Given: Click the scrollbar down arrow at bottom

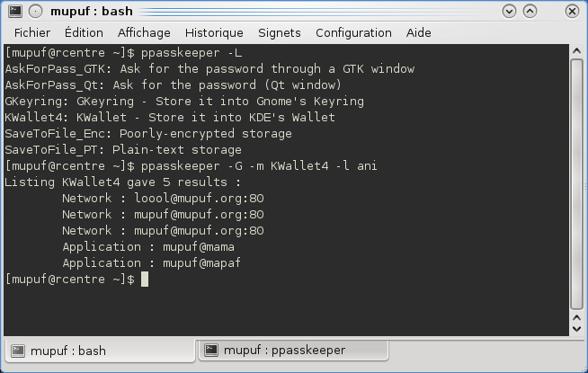Looking at the screenshot, I should (x=576, y=329).
